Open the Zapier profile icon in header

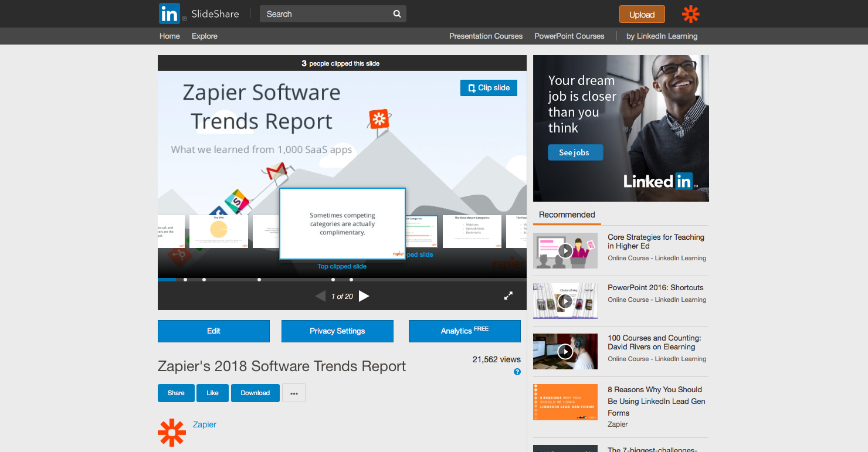click(x=691, y=14)
